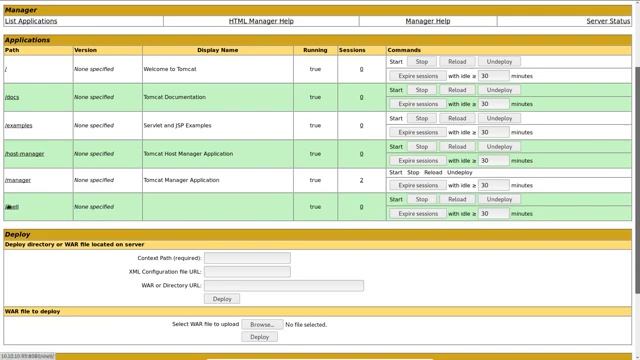Click 'No file selected.' text
Image resolution: width=640 pixels, height=360 pixels.
click(306, 325)
